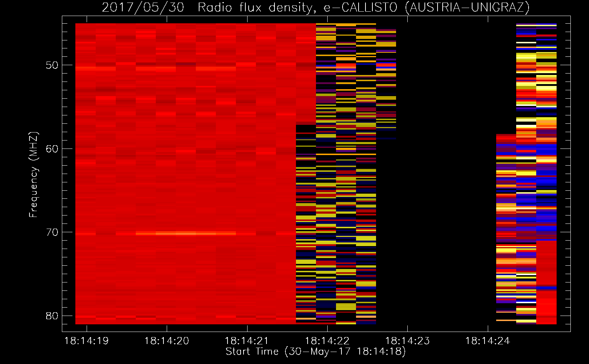Click the 'Start Time (30-May-17 18:14:18)' axis label
This screenshot has height=364, width=589.
click(316, 352)
